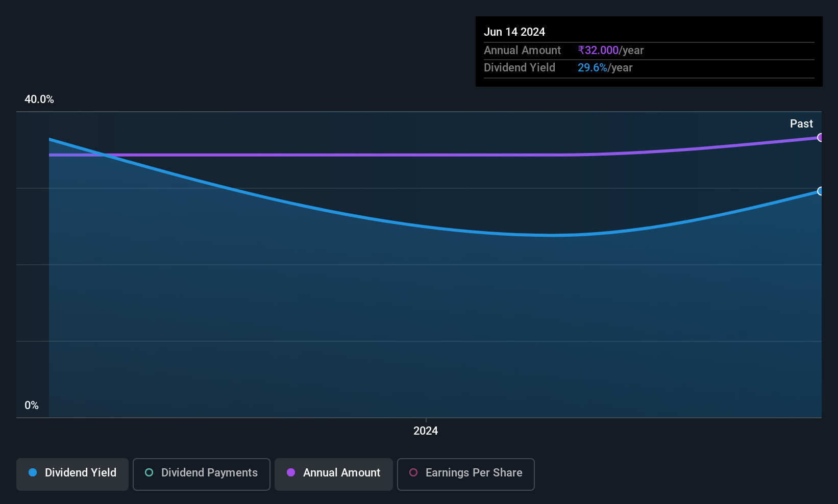838x504 pixels.
Task: Toggle the Annual Amount legend button
Action: 334,474
